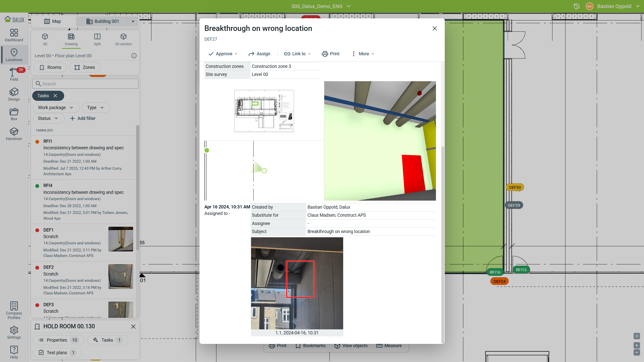
Task: Select the Map tab
Action: (53, 21)
